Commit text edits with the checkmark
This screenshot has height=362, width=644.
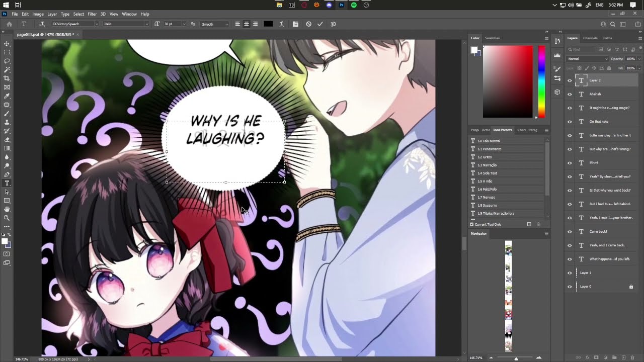click(x=319, y=24)
